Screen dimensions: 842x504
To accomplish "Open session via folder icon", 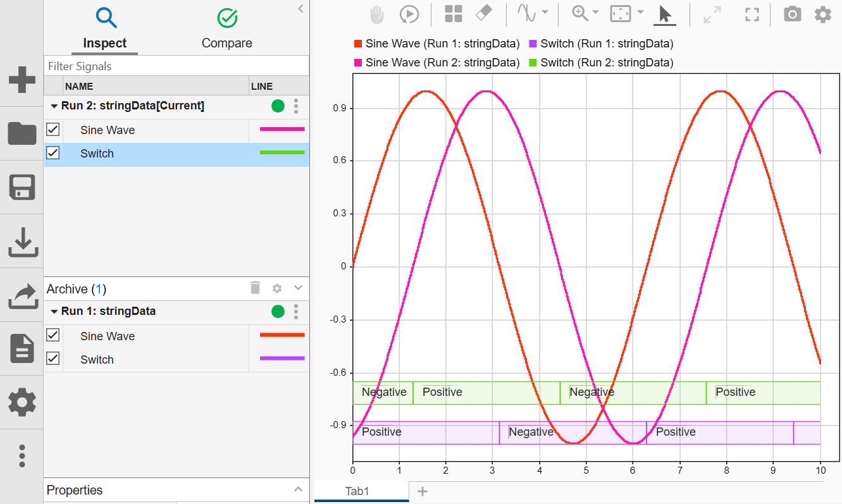I will 22,133.
